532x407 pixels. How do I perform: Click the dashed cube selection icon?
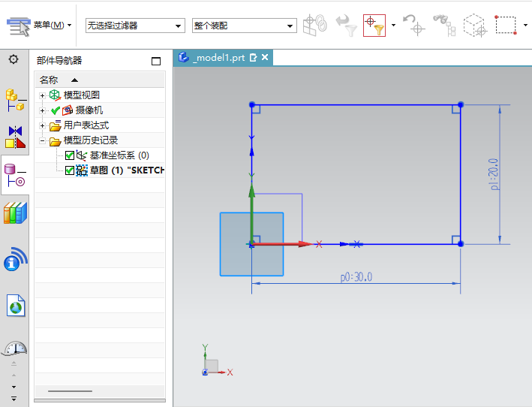click(x=475, y=25)
